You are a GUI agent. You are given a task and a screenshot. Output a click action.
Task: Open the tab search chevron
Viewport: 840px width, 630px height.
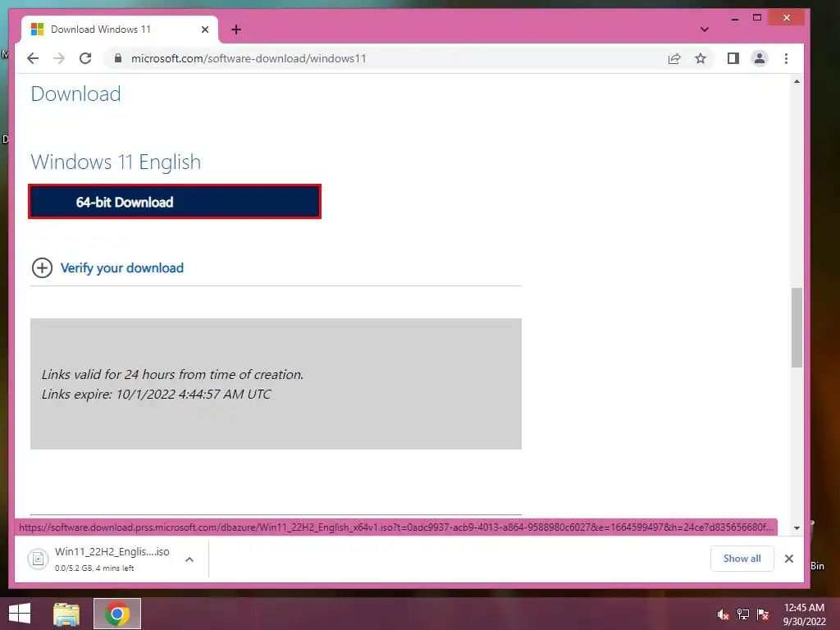(x=705, y=30)
